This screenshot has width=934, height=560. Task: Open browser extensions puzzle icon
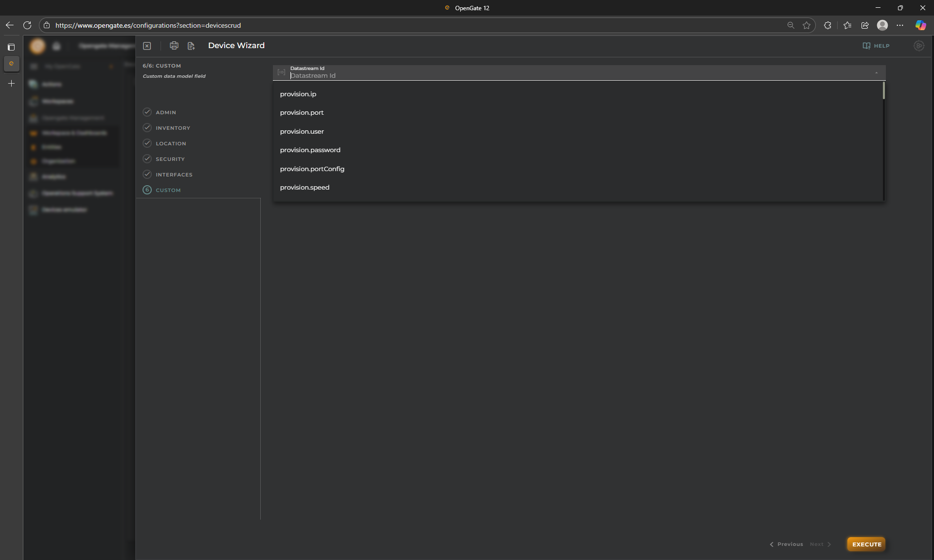tap(827, 25)
